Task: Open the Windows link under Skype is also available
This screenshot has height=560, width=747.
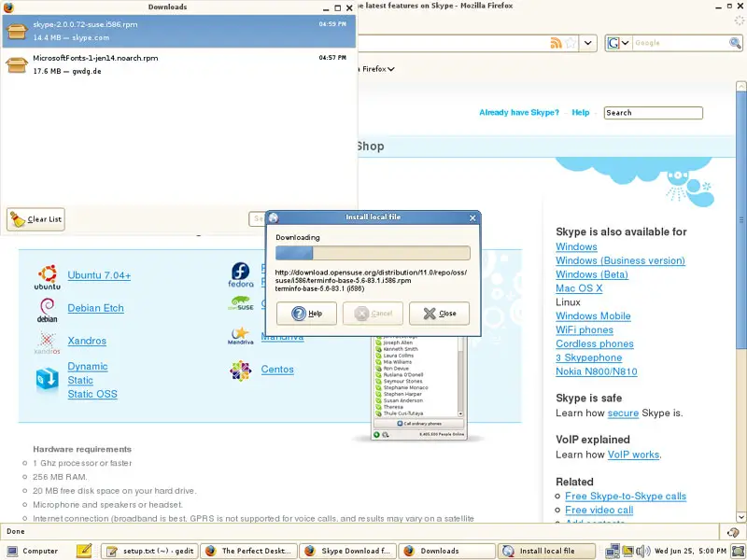Action: click(x=576, y=246)
